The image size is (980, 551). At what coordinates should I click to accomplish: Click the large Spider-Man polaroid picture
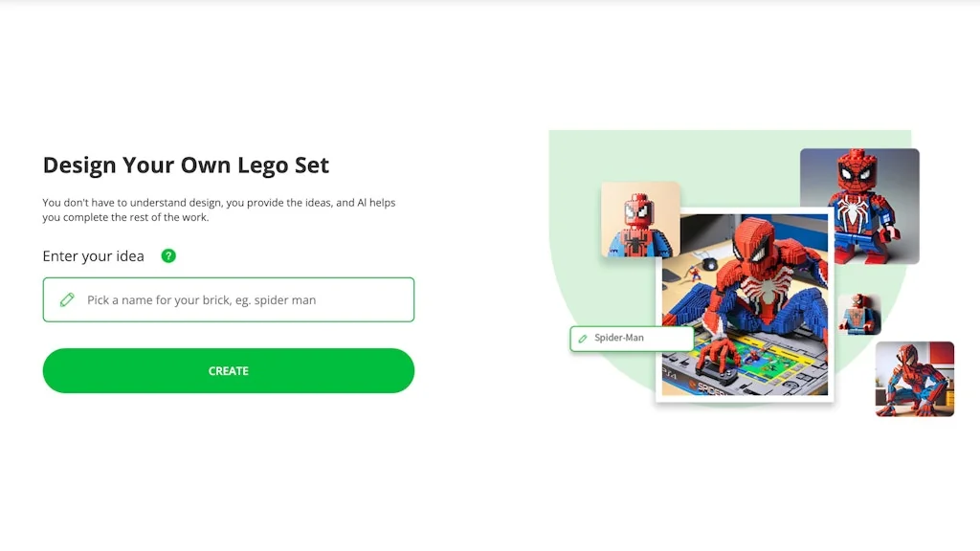click(x=746, y=306)
